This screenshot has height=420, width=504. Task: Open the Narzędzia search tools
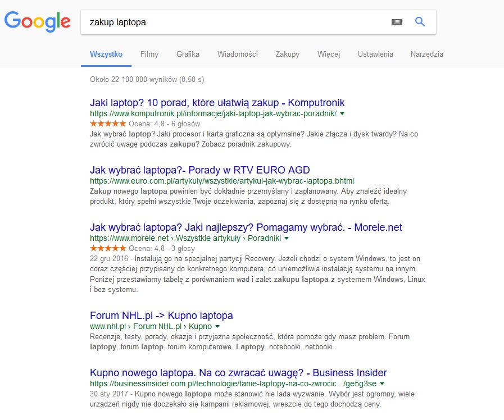[x=427, y=54]
